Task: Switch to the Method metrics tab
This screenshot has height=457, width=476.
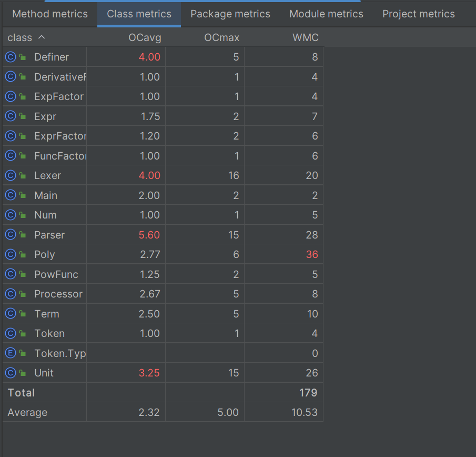Action: click(50, 14)
